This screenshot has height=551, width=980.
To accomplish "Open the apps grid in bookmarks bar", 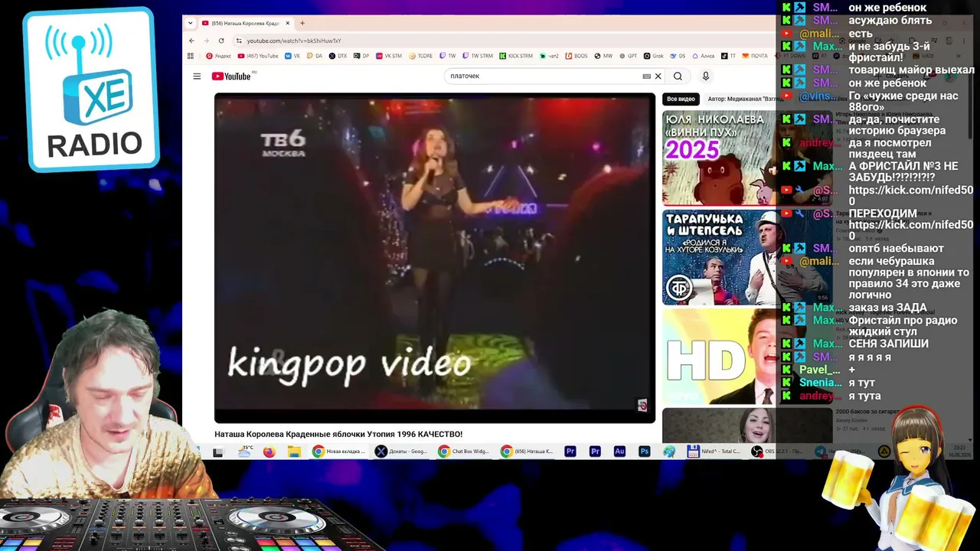I will pyautogui.click(x=191, y=56).
